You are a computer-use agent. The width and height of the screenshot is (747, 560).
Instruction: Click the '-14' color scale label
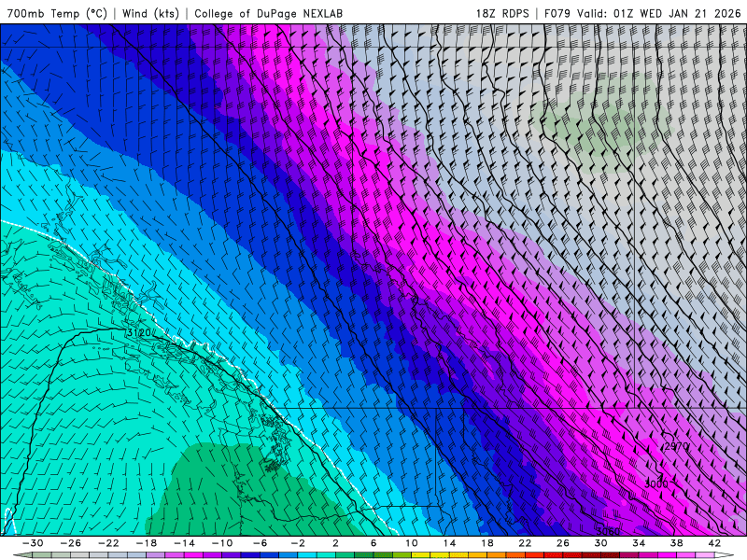(x=184, y=543)
